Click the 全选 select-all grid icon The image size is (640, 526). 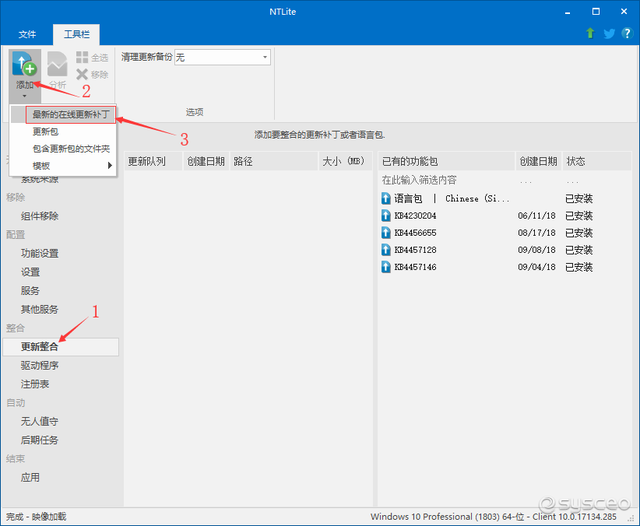click(x=82, y=57)
